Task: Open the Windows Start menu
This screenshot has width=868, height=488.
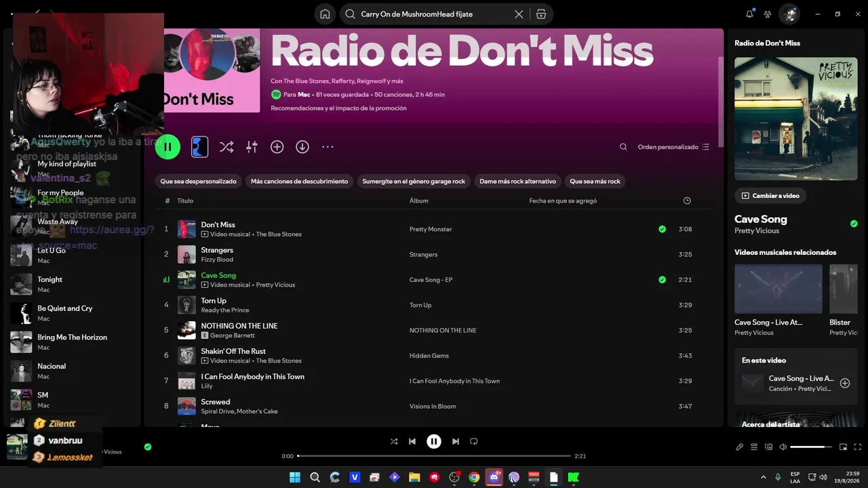Action: point(295,477)
